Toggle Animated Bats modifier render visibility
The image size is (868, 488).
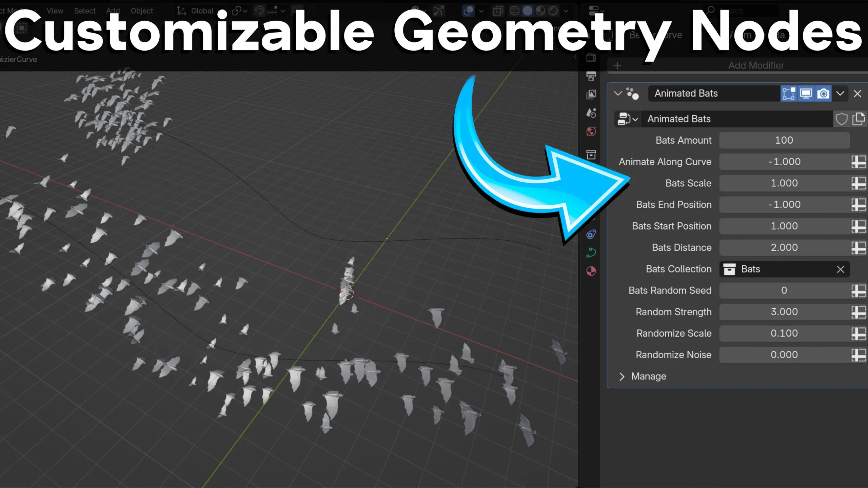(823, 94)
